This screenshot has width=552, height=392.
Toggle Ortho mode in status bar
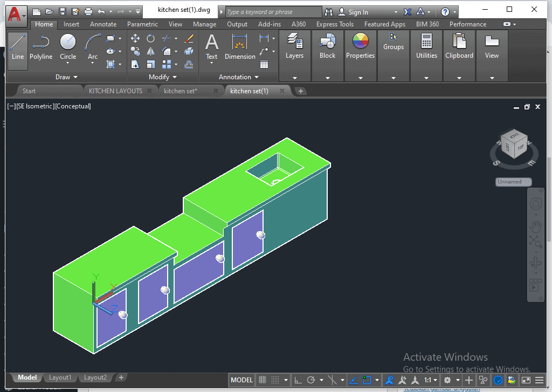[x=298, y=380]
